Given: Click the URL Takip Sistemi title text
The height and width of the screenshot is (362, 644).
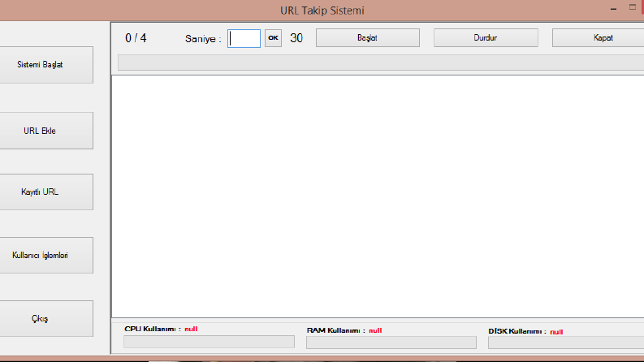Looking at the screenshot, I should pyautogui.click(x=322, y=11).
